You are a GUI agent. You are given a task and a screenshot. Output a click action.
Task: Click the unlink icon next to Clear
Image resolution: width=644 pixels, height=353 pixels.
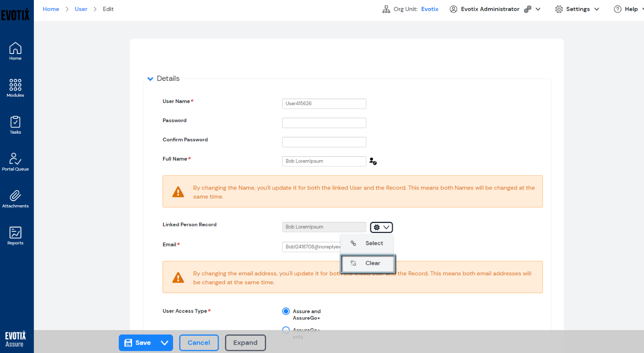[353, 263]
